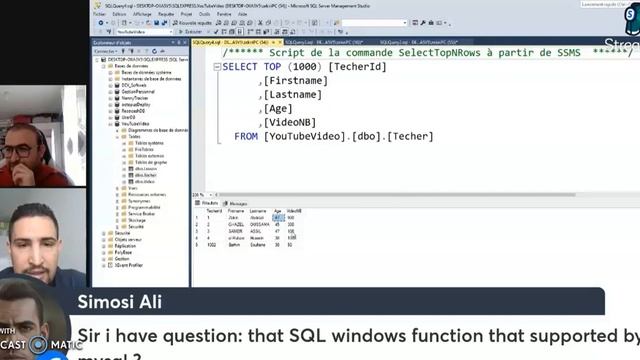The width and height of the screenshot is (640, 360).
Task: Click the Refresh icon in Object Explorer toolbar
Action: click(154, 51)
